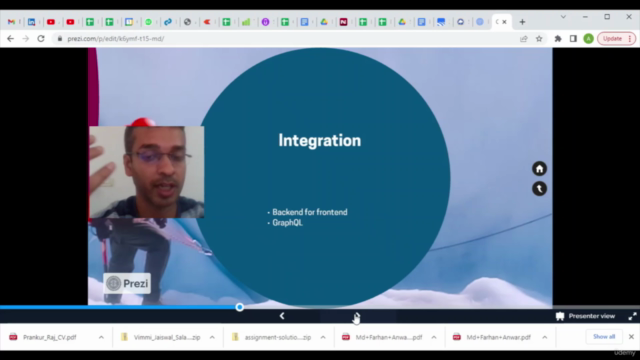This screenshot has height=360, width=640.
Task: Open Chrome's three-dot menu
Action: (x=630, y=38)
